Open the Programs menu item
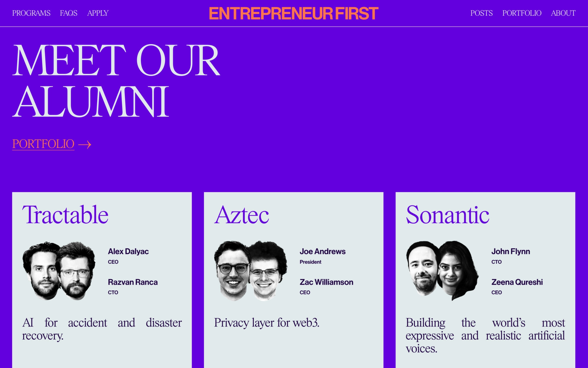 [x=31, y=13]
